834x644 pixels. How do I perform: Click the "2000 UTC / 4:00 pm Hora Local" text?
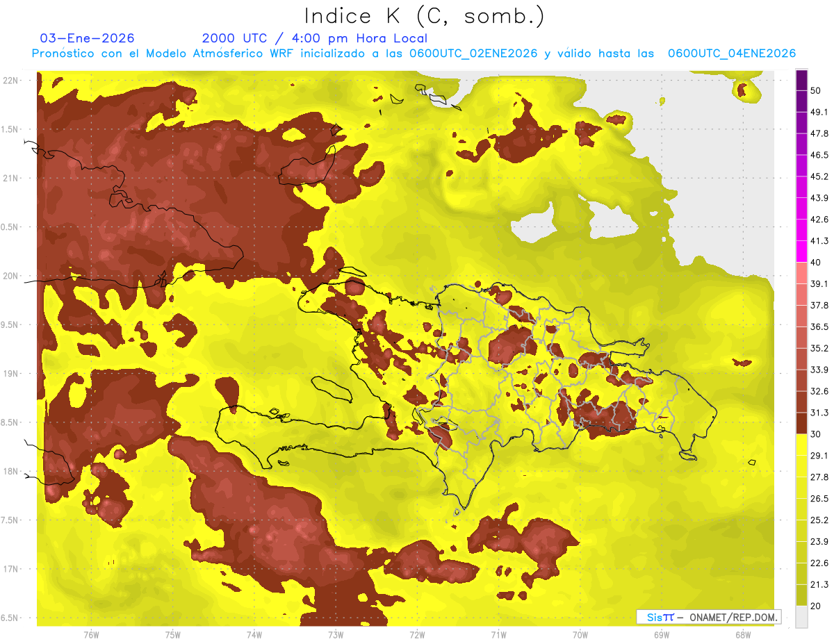click(x=315, y=38)
